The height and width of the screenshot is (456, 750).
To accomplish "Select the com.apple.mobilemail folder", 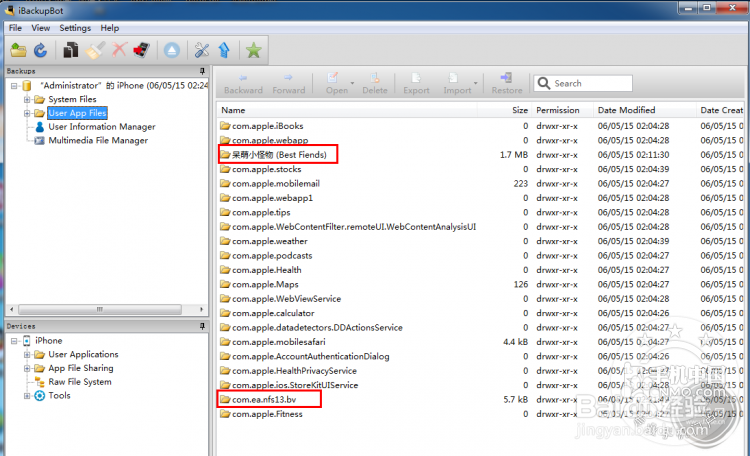I will (276, 184).
